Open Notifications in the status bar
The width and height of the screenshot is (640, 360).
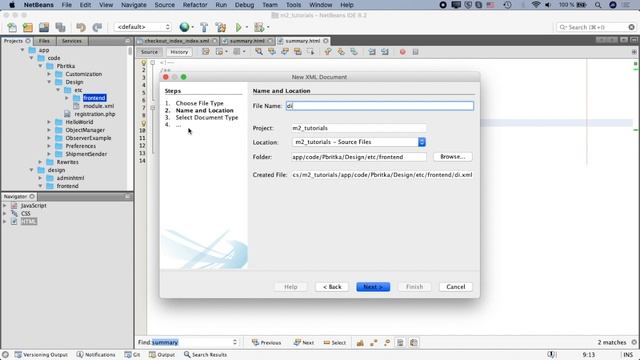coord(96,355)
